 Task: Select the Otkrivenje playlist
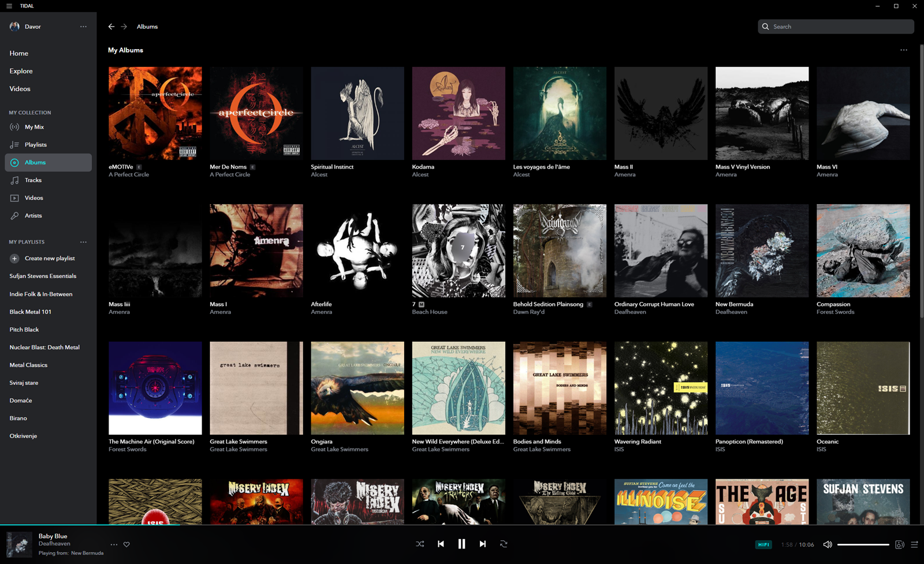pos(23,436)
